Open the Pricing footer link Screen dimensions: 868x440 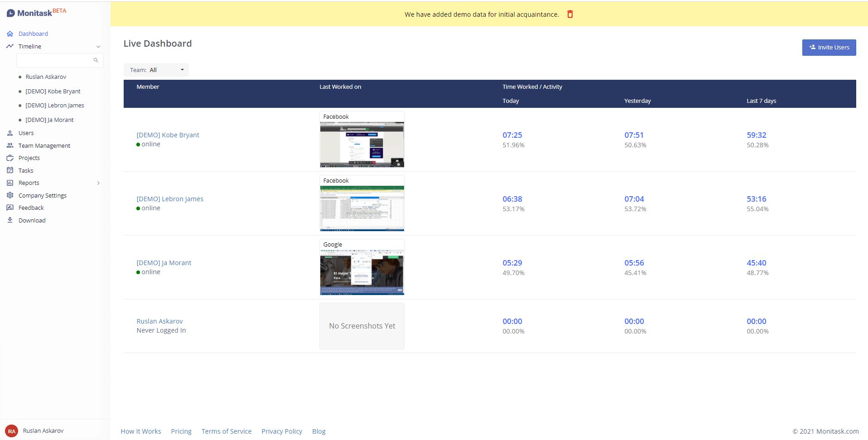pos(181,431)
